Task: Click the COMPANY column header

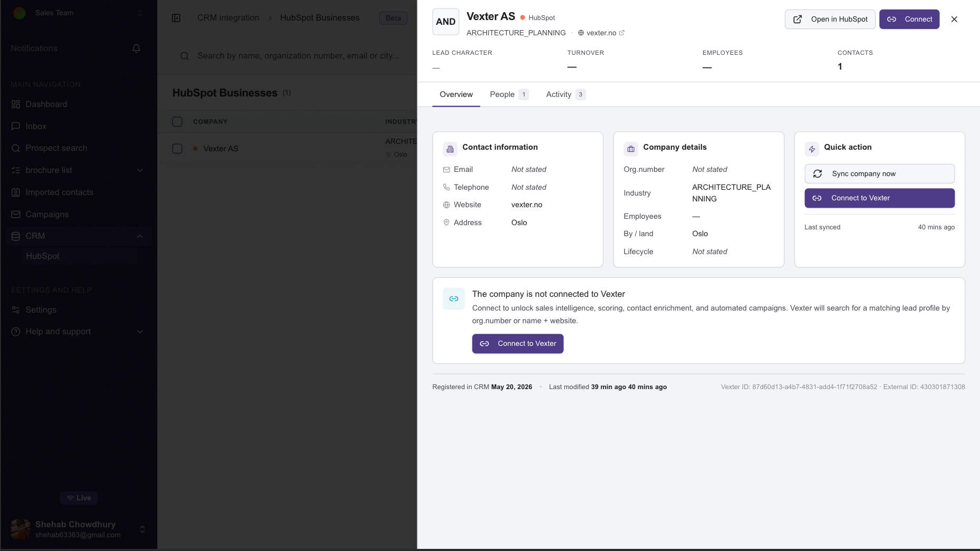Action: (x=210, y=122)
